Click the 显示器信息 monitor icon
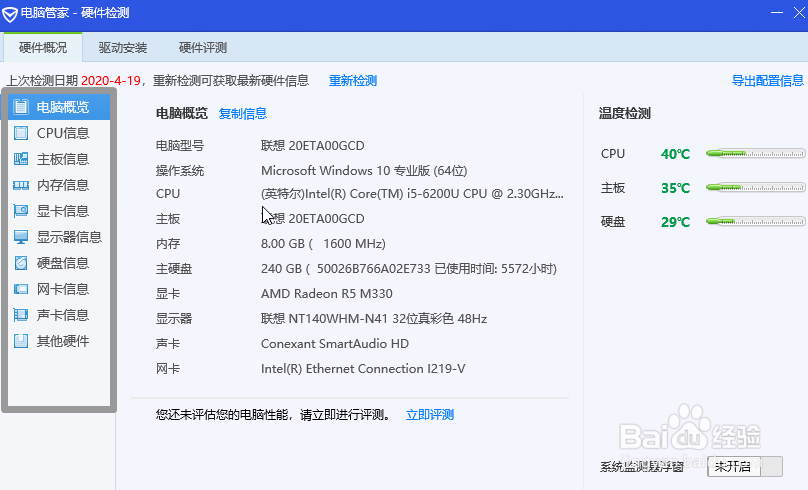The height and width of the screenshot is (490, 808). point(21,237)
